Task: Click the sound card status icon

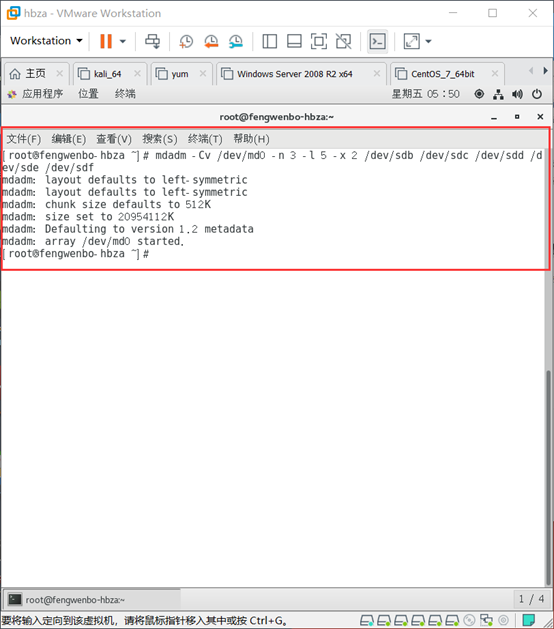Action: [x=503, y=621]
